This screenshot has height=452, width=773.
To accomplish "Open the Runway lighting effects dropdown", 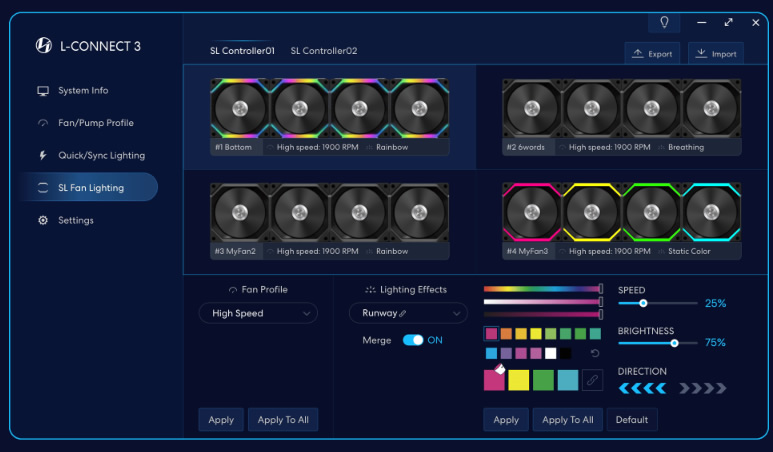I will (408, 313).
